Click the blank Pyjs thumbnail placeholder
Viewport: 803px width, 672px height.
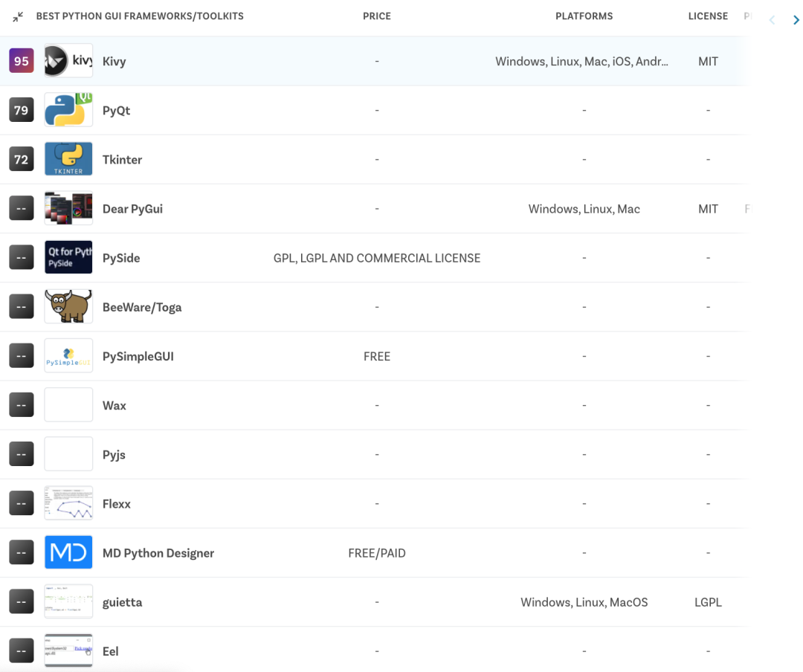click(x=68, y=454)
